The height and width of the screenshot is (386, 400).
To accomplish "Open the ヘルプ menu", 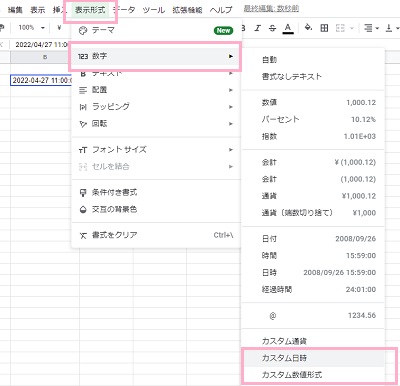I will coord(221,10).
